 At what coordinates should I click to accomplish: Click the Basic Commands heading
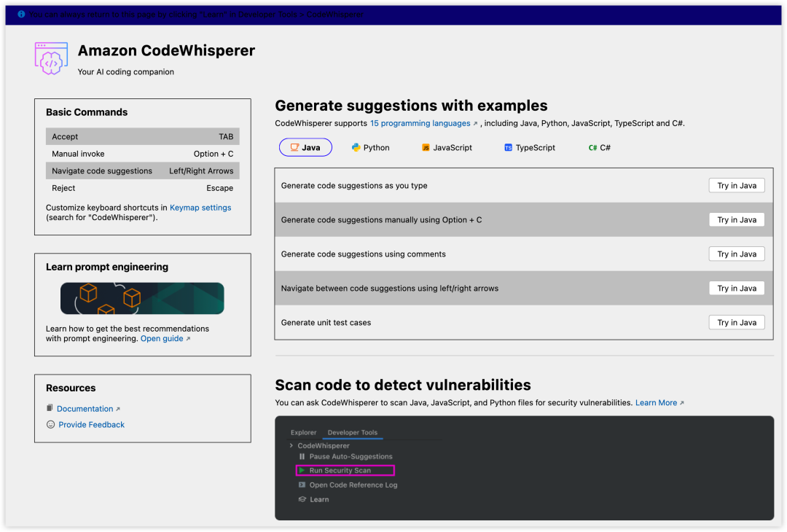pos(87,112)
